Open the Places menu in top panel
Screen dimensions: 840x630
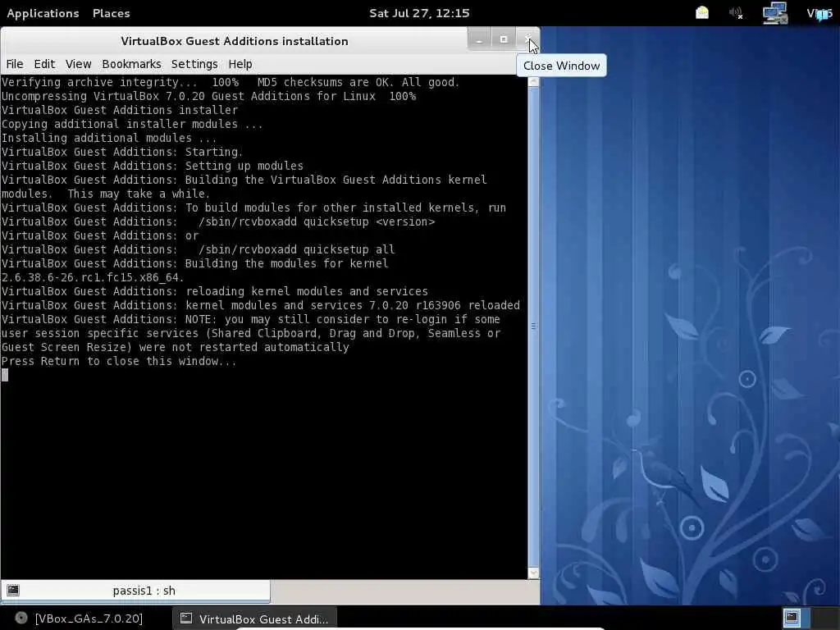(111, 13)
